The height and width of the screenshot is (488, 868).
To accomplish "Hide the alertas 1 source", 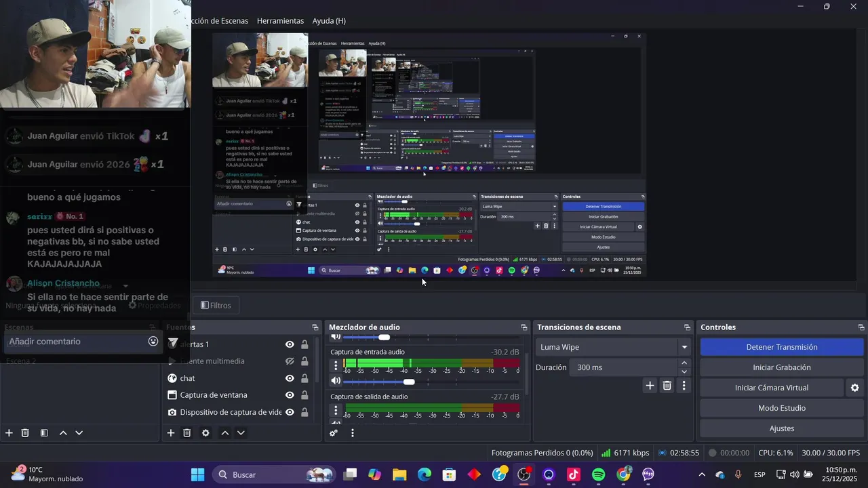I will point(290,344).
